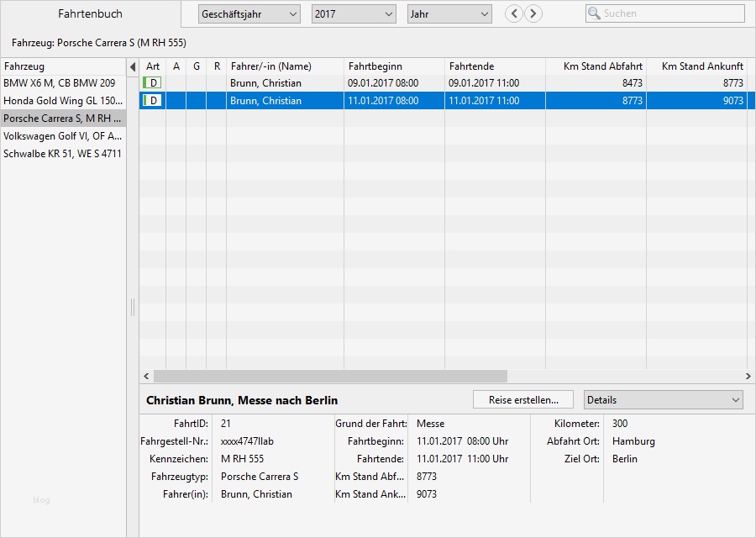The image size is (756, 538).
Task: Click FahrtID value 21
Action: point(226,424)
